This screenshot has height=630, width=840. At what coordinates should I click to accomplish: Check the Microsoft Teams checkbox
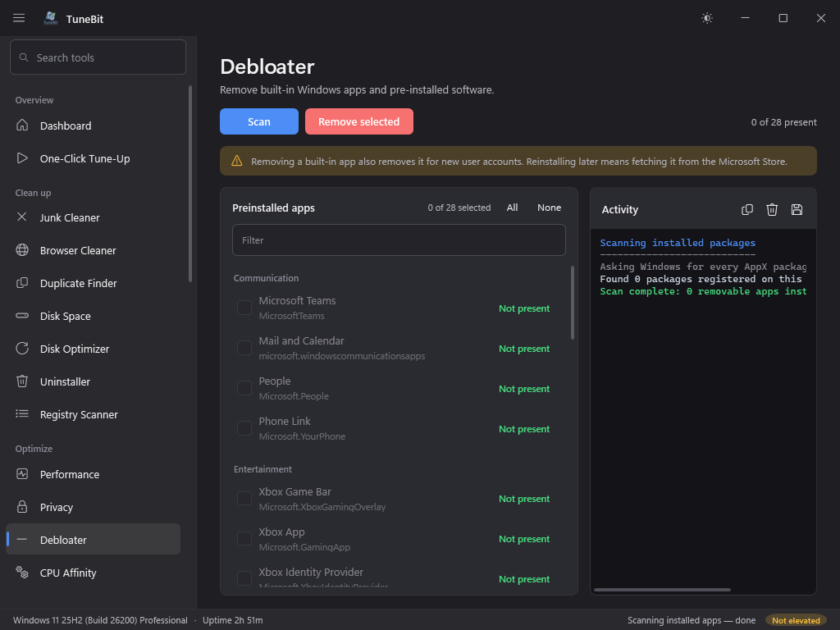[244, 308]
